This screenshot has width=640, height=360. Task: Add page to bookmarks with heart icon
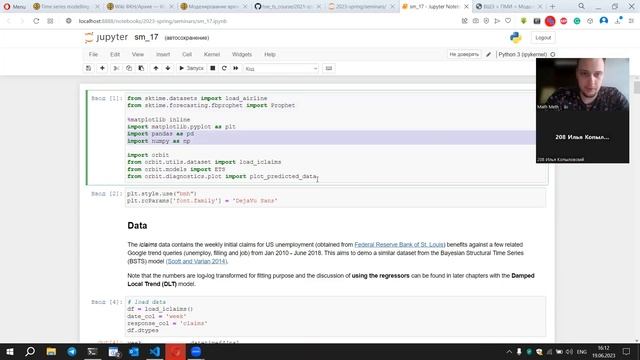coord(508,21)
